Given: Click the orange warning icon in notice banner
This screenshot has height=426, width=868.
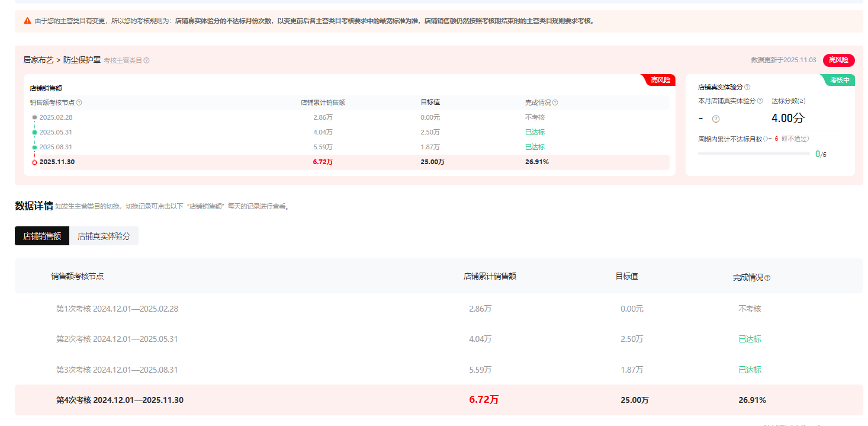Looking at the screenshot, I should (27, 21).
